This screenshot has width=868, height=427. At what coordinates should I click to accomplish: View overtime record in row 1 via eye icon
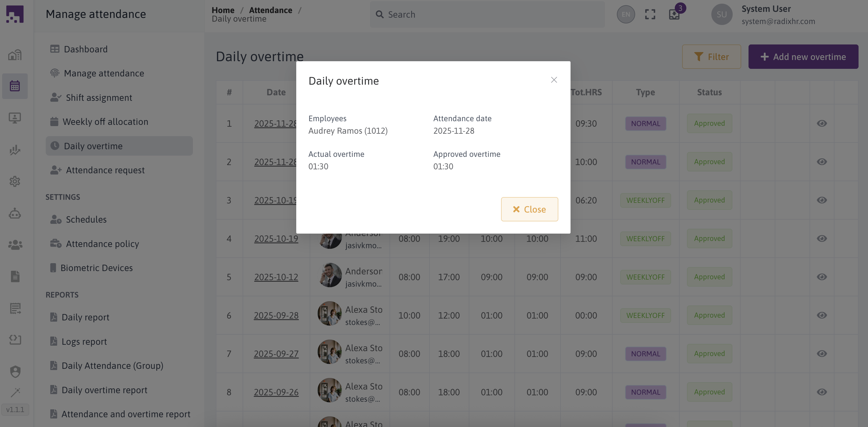(x=821, y=123)
